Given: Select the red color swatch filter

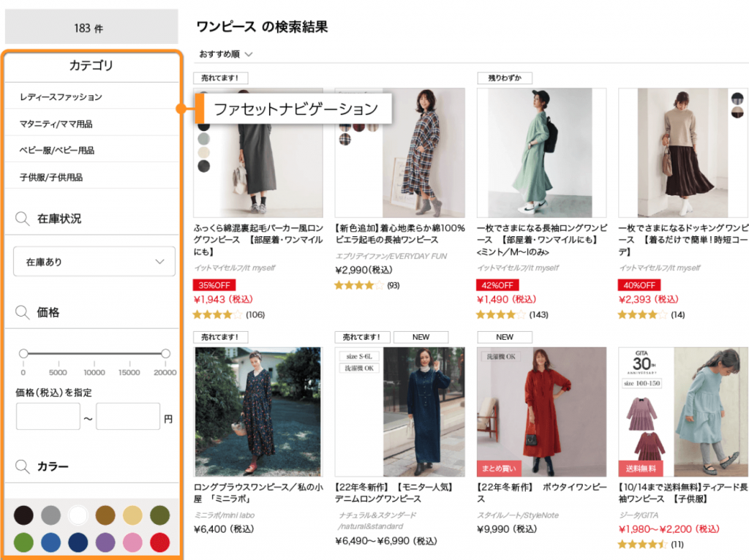Looking at the screenshot, I should (x=159, y=542).
